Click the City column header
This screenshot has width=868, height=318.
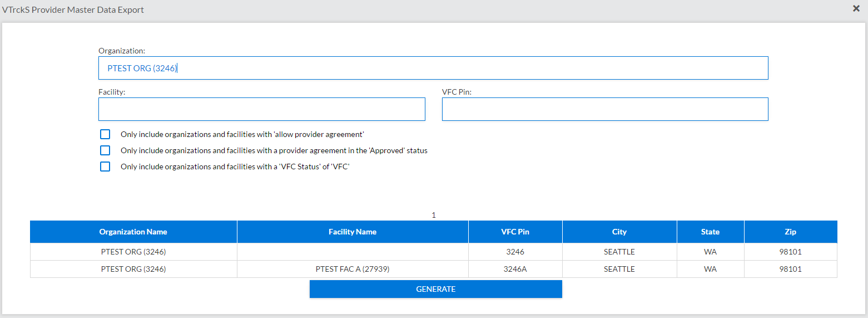coord(619,232)
